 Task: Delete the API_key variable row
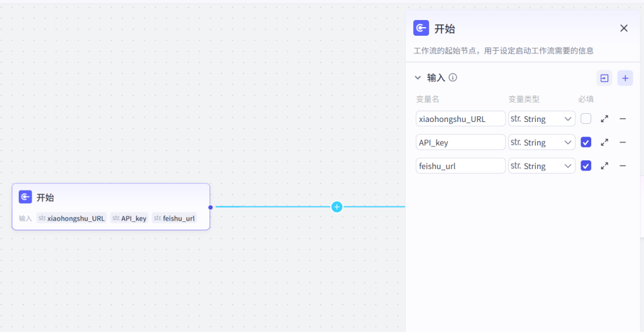point(623,142)
